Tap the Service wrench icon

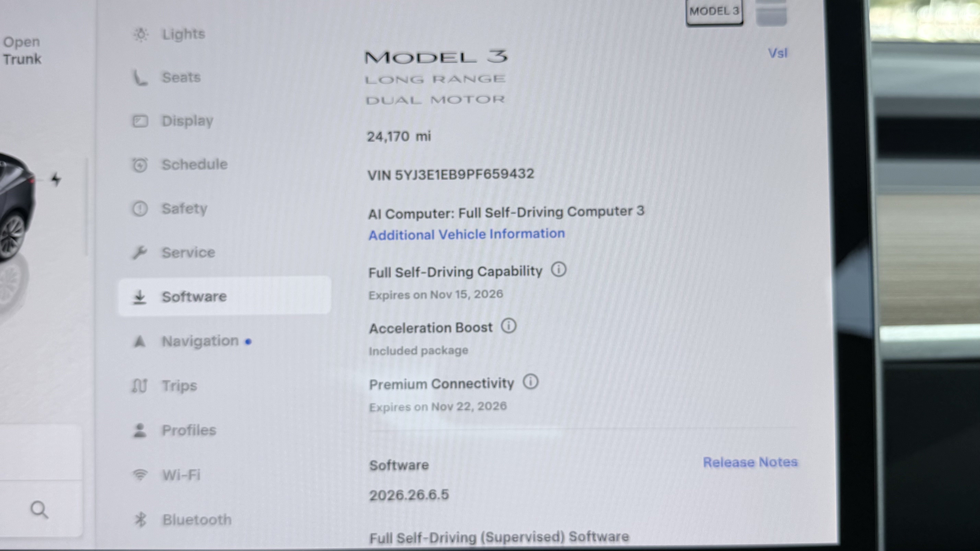140,252
